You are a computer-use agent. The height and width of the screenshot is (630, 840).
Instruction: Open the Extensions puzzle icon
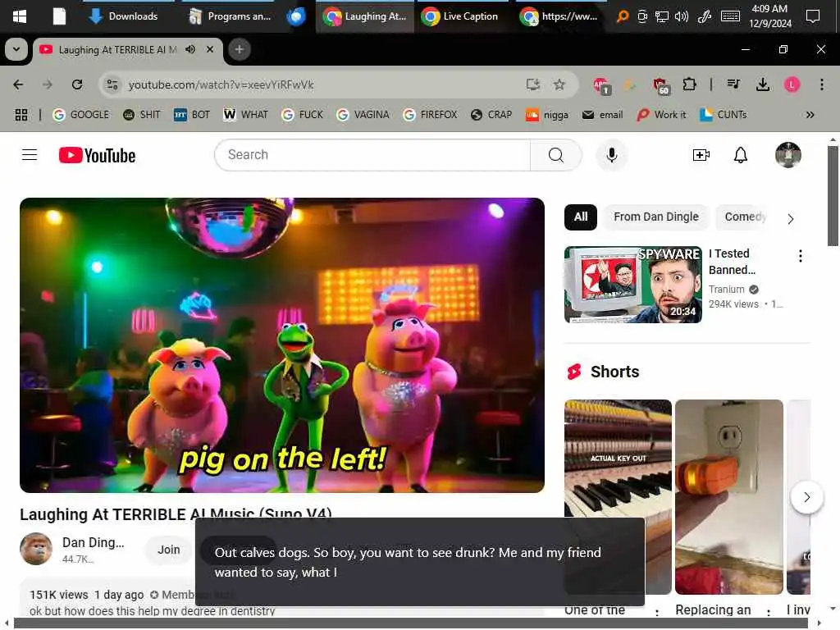tap(689, 84)
